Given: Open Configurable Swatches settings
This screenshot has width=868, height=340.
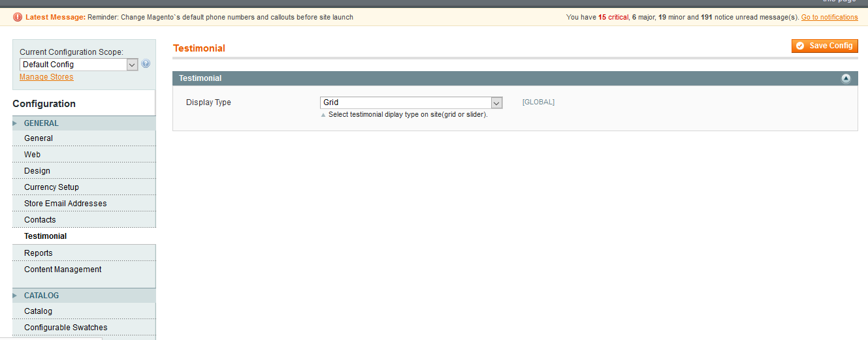Looking at the screenshot, I should click(x=66, y=328).
